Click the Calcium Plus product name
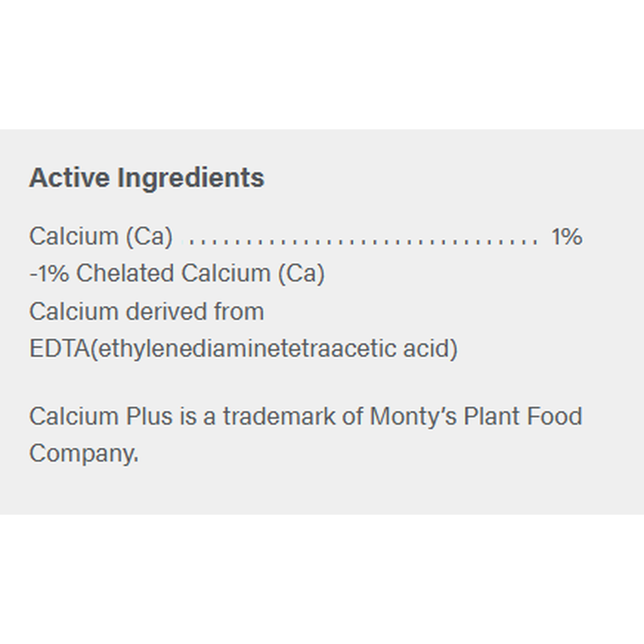 click(x=101, y=416)
